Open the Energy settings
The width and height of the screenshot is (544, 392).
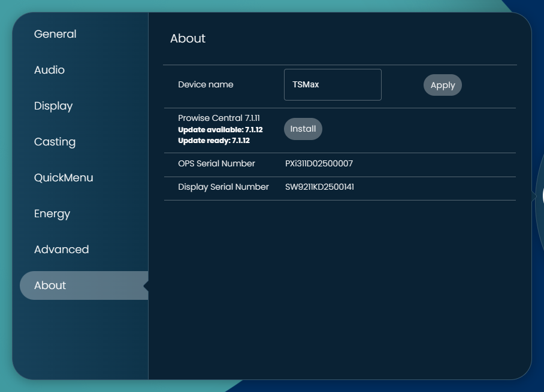tap(52, 214)
